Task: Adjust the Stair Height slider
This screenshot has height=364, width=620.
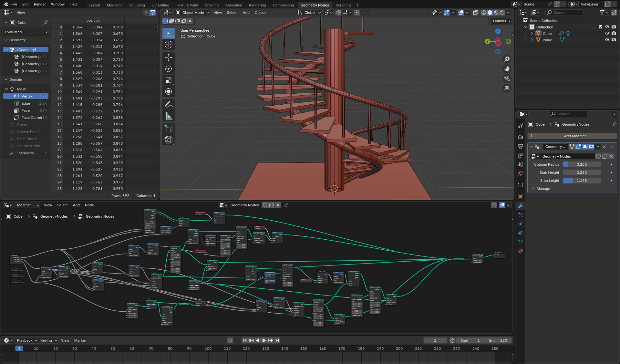Action: [582, 172]
